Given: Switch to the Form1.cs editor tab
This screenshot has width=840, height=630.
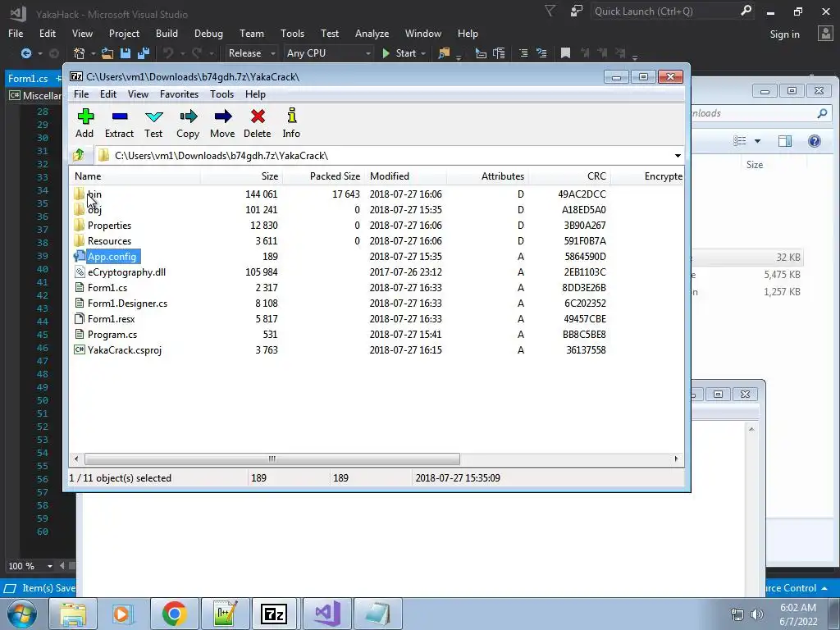Looking at the screenshot, I should [28, 78].
